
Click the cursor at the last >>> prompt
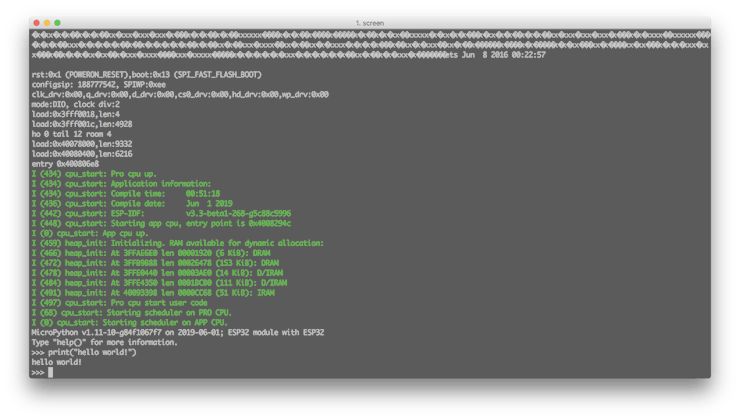(x=50, y=372)
